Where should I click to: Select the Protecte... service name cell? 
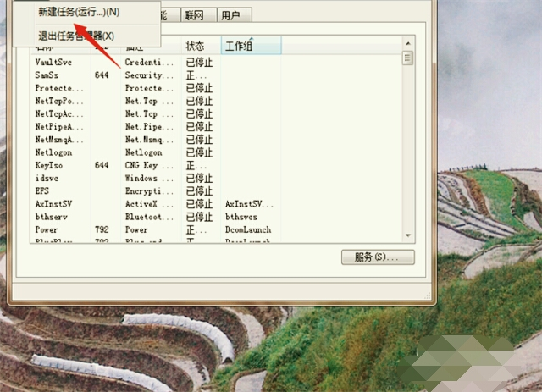[x=59, y=88]
